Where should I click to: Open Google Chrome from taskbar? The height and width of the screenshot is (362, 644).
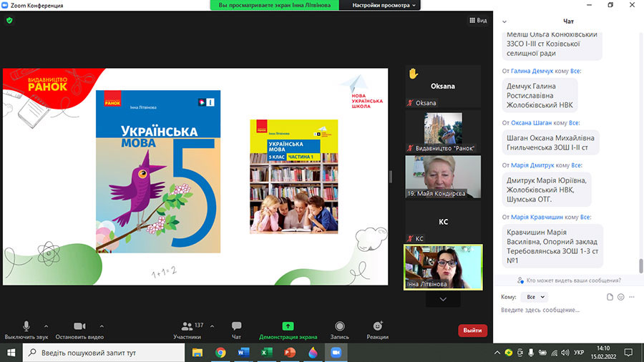220,353
